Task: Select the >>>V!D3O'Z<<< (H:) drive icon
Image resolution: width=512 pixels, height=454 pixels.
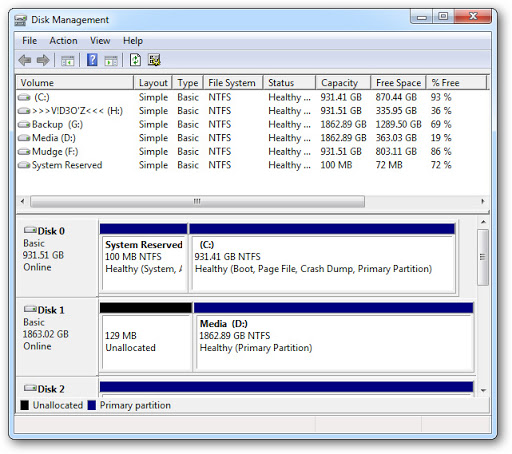Action: coord(24,111)
